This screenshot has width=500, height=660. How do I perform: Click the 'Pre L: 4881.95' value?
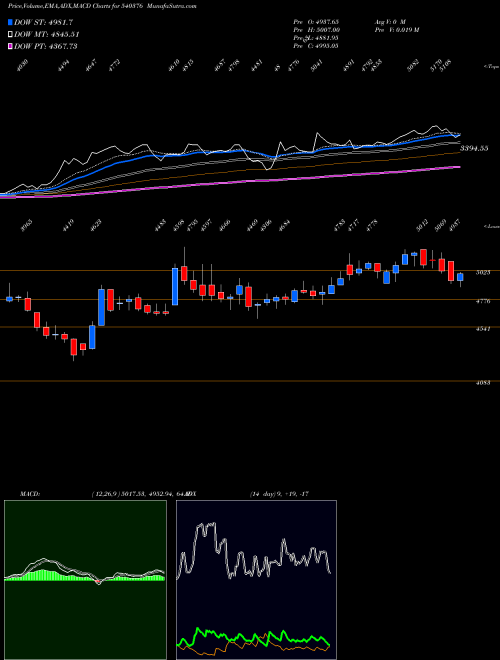316,38
